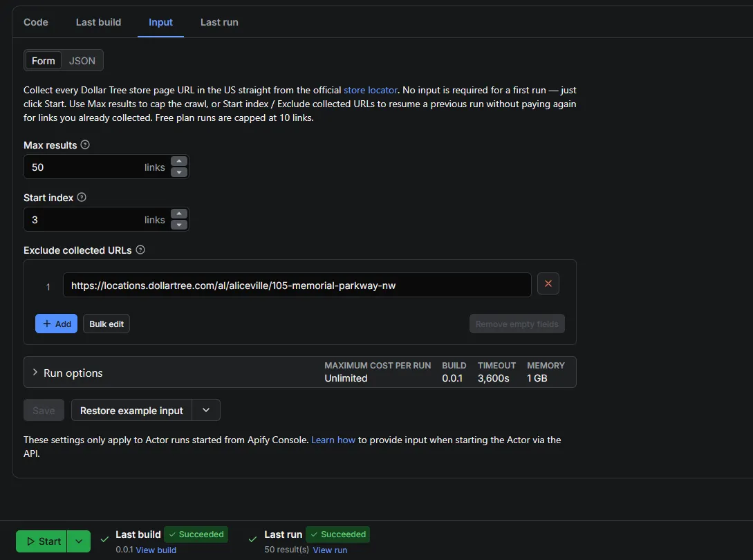Click the 1 GB memory value
Image resolution: width=753 pixels, height=560 pixels.
point(537,378)
